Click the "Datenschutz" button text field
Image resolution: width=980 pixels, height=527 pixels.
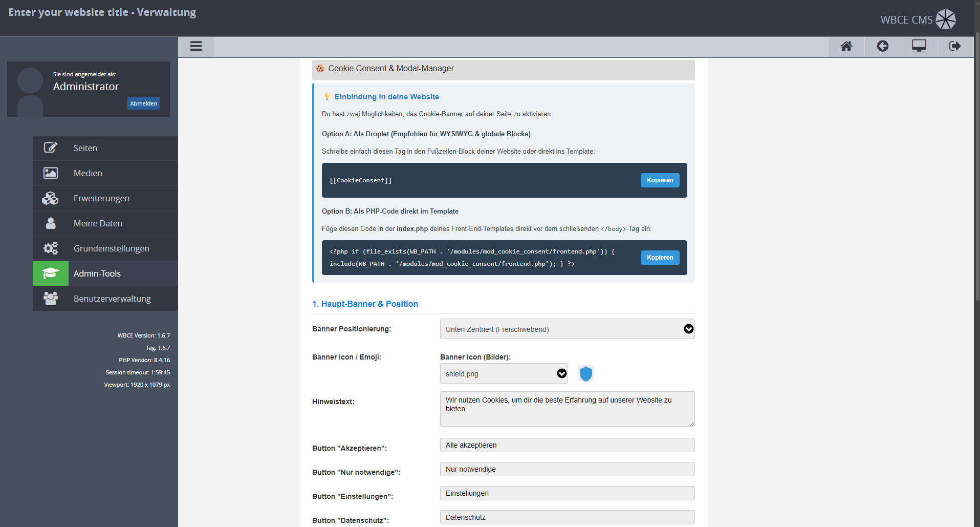coord(567,517)
